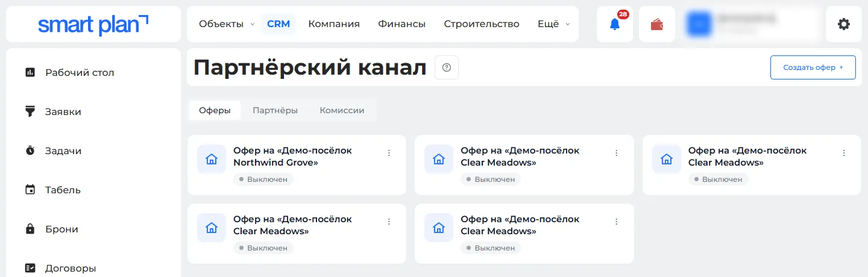Switch to the Оферы tab
The image size is (868, 277).
pyautogui.click(x=215, y=110)
